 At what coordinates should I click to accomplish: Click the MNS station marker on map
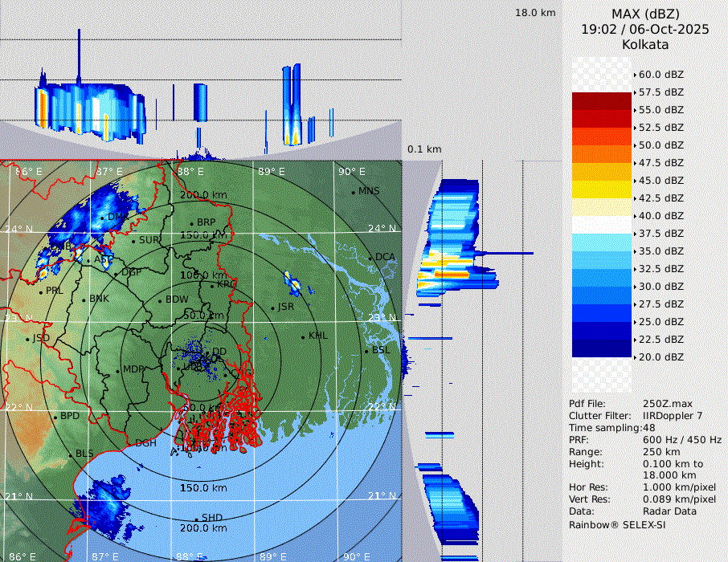coord(354,192)
